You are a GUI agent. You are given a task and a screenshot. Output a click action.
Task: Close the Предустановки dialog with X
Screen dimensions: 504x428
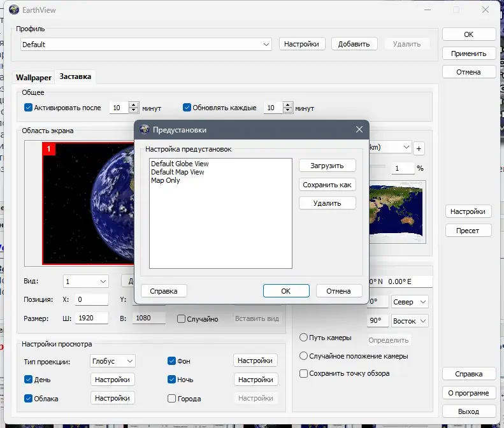point(359,129)
